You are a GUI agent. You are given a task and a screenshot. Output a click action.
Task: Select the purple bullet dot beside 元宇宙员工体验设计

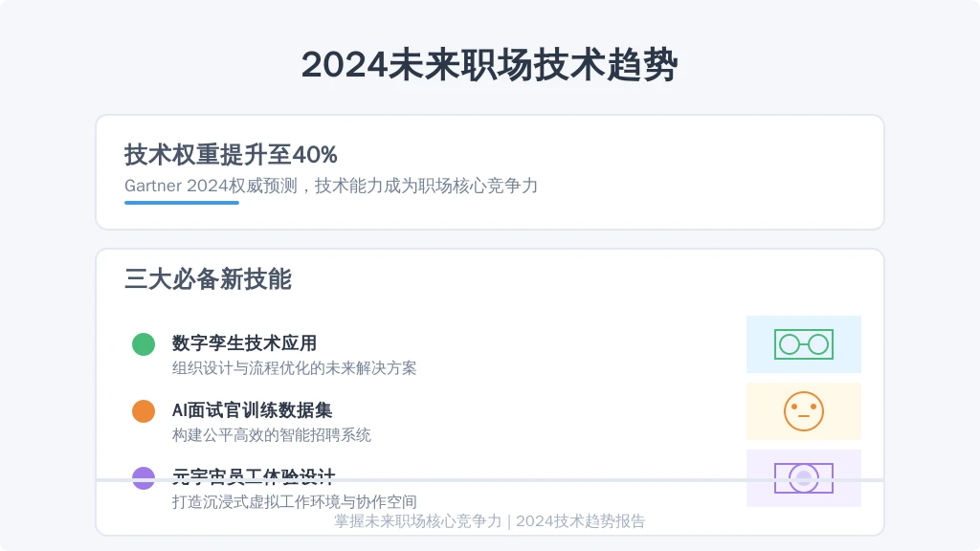[x=144, y=478]
